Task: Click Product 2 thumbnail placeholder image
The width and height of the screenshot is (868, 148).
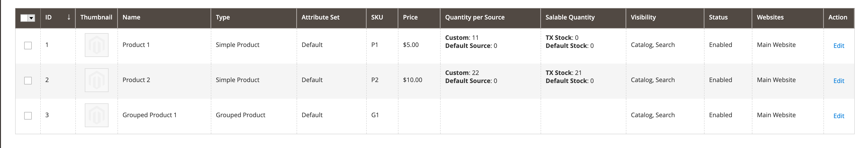Action: click(96, 80)
